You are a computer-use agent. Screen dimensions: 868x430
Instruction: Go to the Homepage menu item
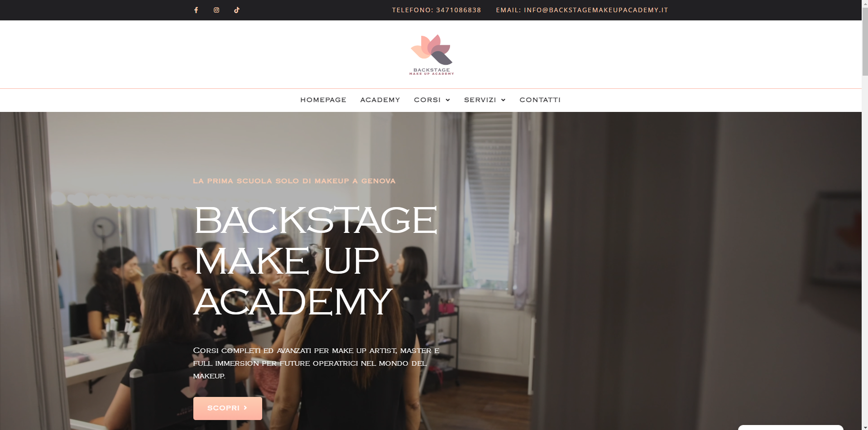point(323,100)
